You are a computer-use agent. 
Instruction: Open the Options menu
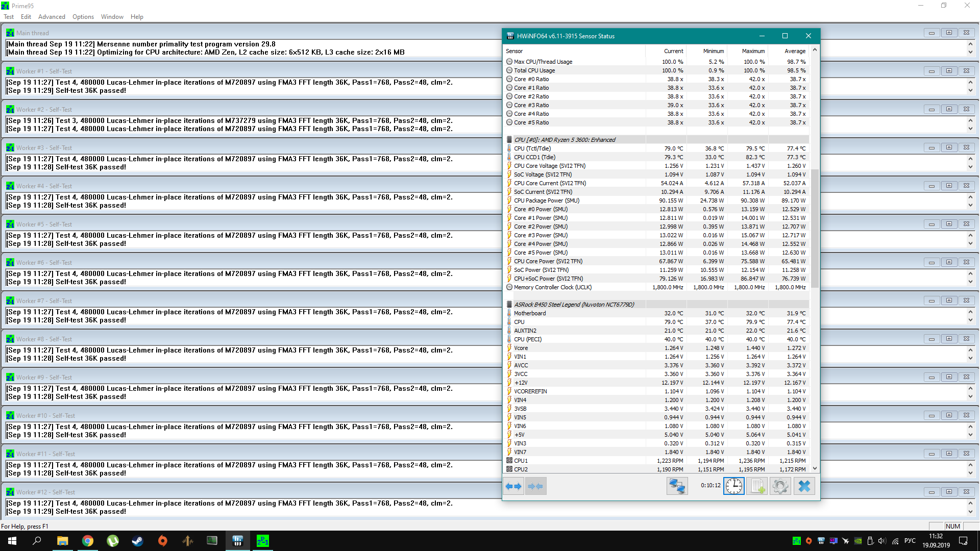click(83, 17)
